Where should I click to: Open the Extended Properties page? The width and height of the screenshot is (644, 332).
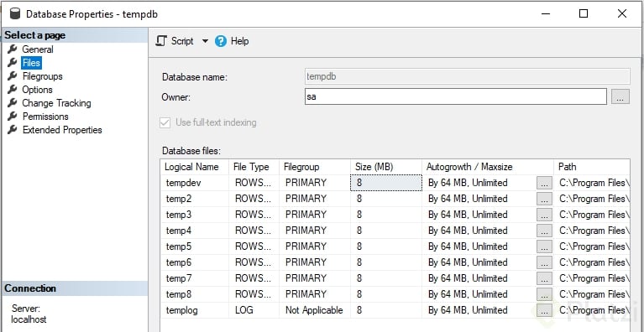coord(62,130)
